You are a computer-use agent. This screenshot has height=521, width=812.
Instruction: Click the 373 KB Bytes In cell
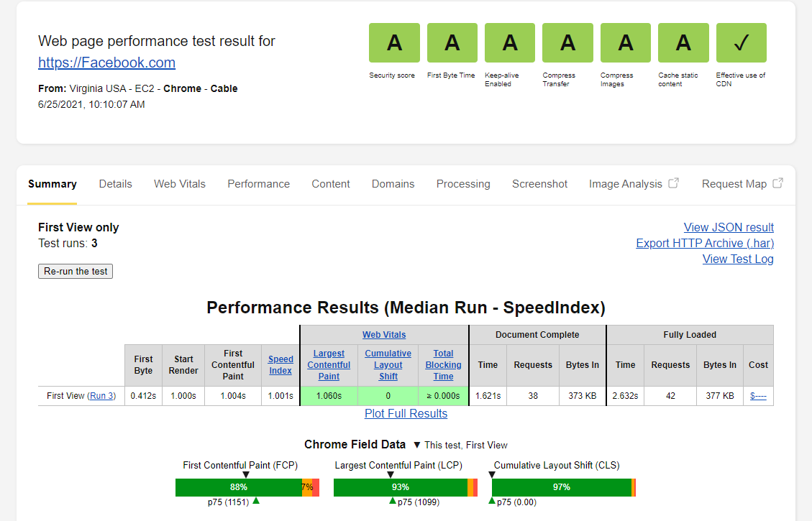(582, 396)
